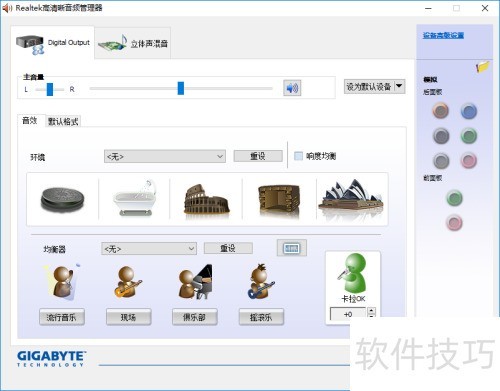
Task: Open the 立体声混音 tab
Action: [x=133, y=43]
